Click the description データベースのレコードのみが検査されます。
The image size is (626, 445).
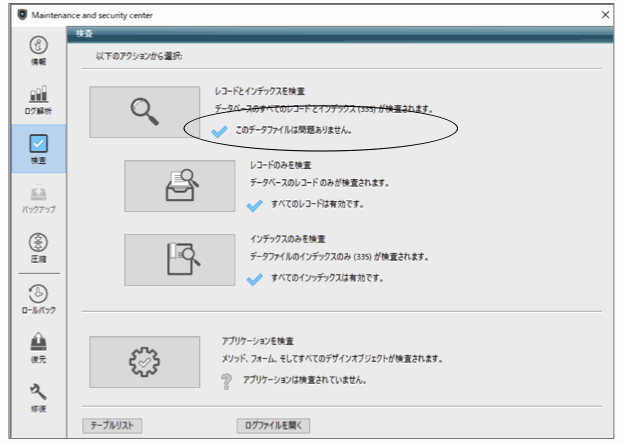(319, 182)
